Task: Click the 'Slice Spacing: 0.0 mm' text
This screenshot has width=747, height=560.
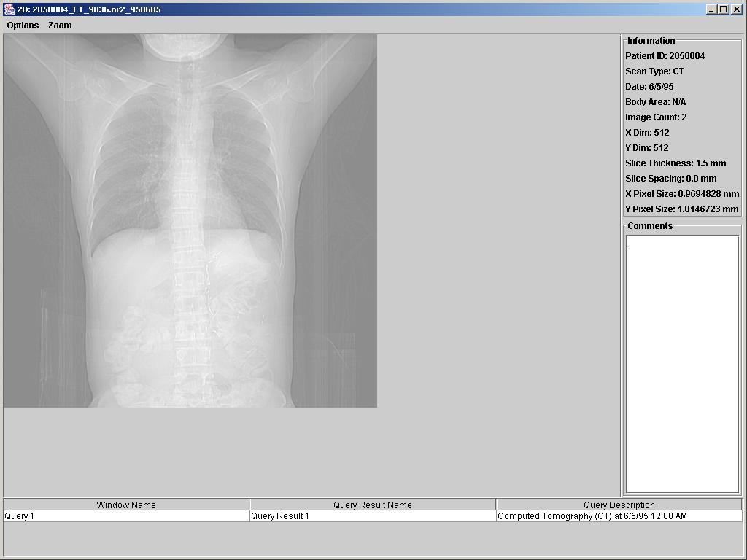Action: tap(671, 179)
